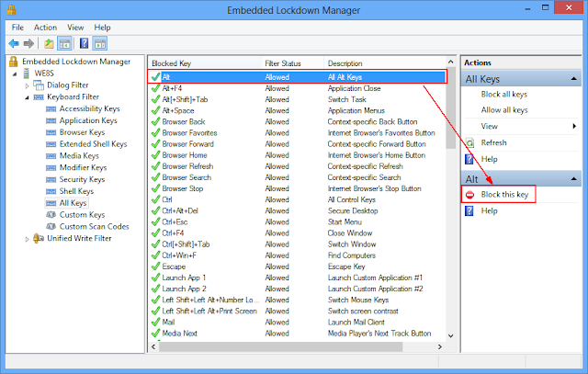Collapse the All Keys actions section
This screenshot has width=588, height=374.
pos(573,79)
